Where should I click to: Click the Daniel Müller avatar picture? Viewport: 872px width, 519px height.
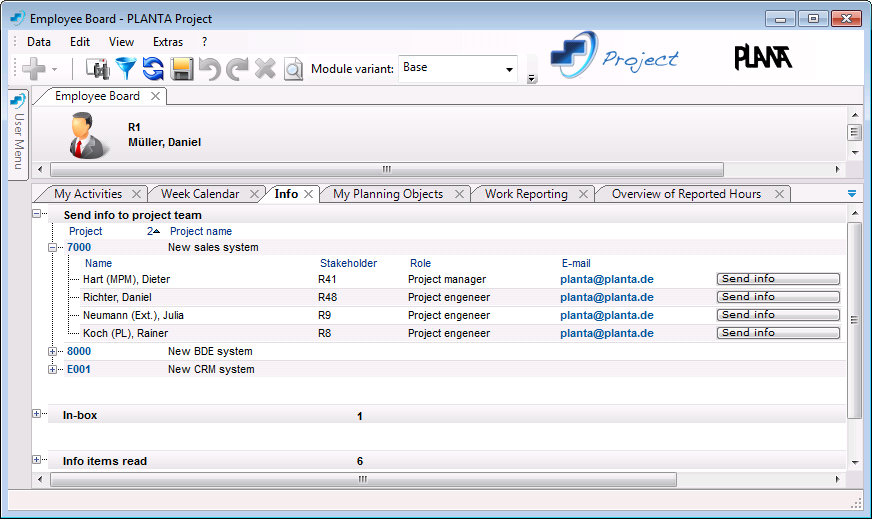(x=88, y=135)
